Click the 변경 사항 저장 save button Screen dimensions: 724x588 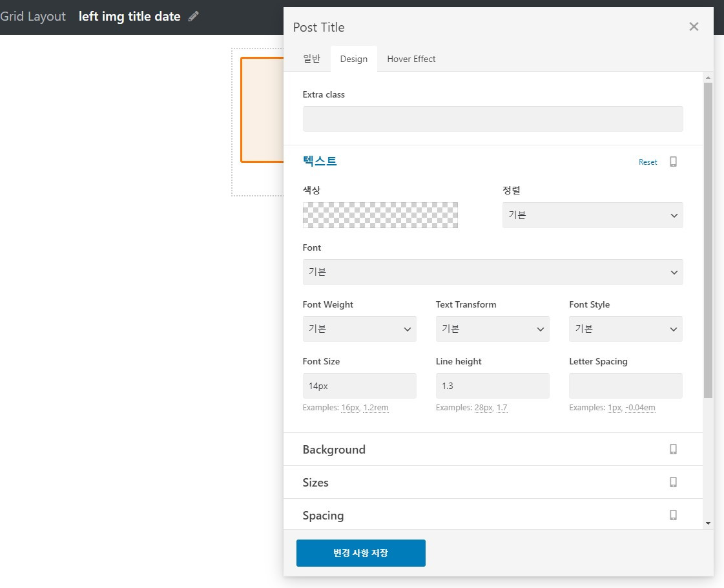point(360,553)
